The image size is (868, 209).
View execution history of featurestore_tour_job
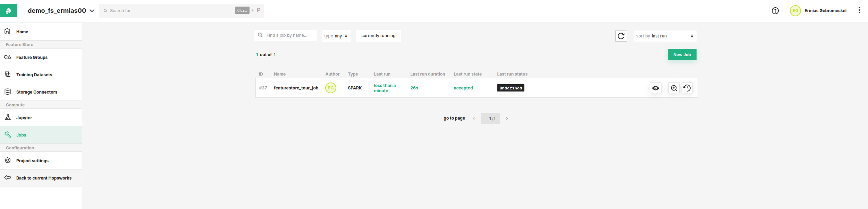(x=687, y=88)
